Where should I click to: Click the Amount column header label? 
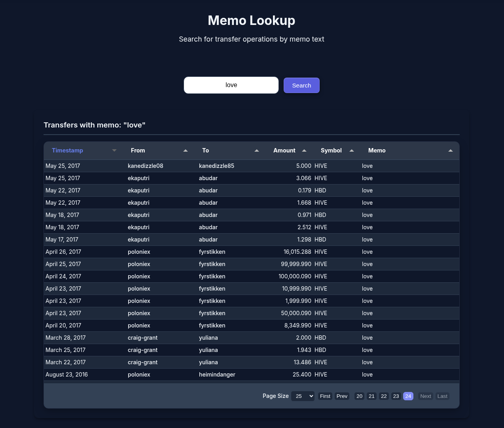click(x=284, y=150)
